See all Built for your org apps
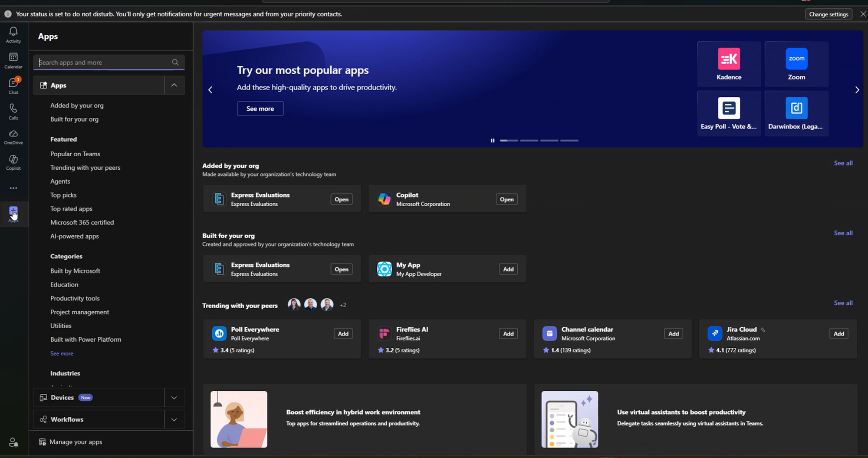 [x=843, y=233]
